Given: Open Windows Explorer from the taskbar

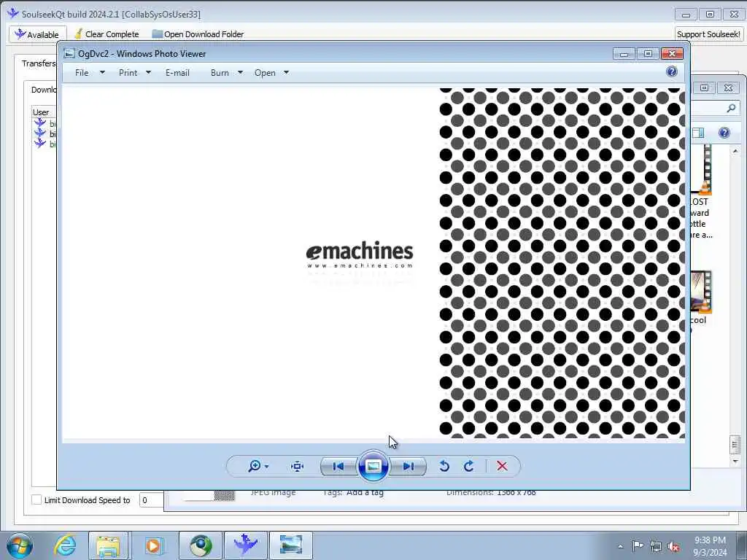Looking at the screenshot, I should [108, 545].
